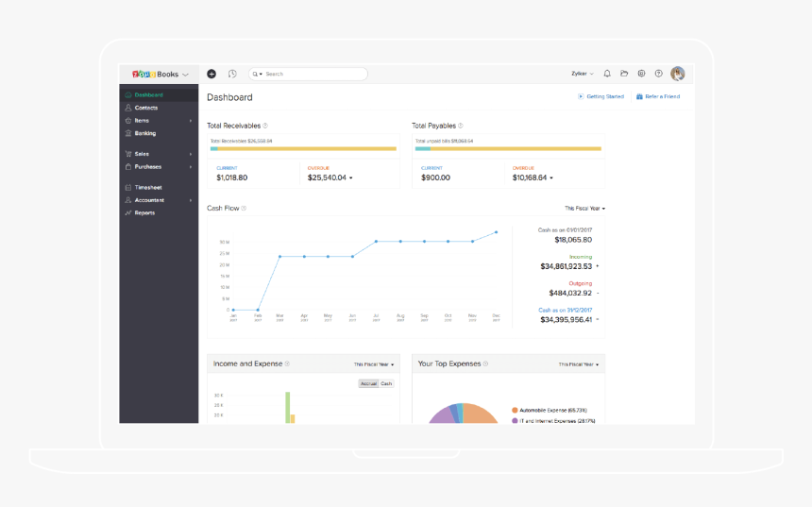Click the Items basket icon
Viewport: 812px width, 507px height.
tap(127, 120)
